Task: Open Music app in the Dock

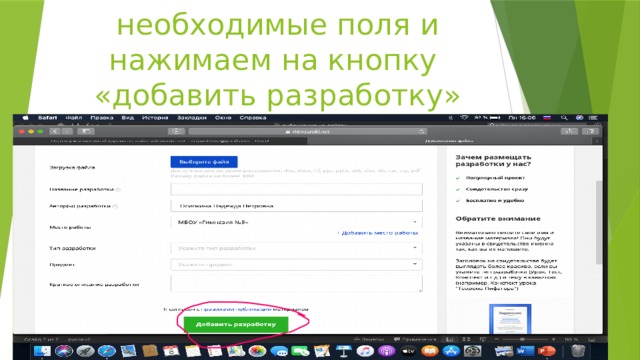Action: 364,351
